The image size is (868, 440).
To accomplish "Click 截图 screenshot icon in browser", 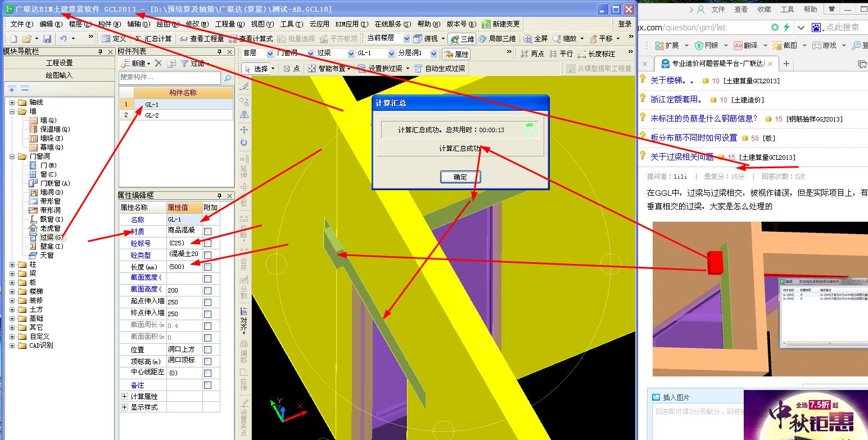I will coord(785,45).
